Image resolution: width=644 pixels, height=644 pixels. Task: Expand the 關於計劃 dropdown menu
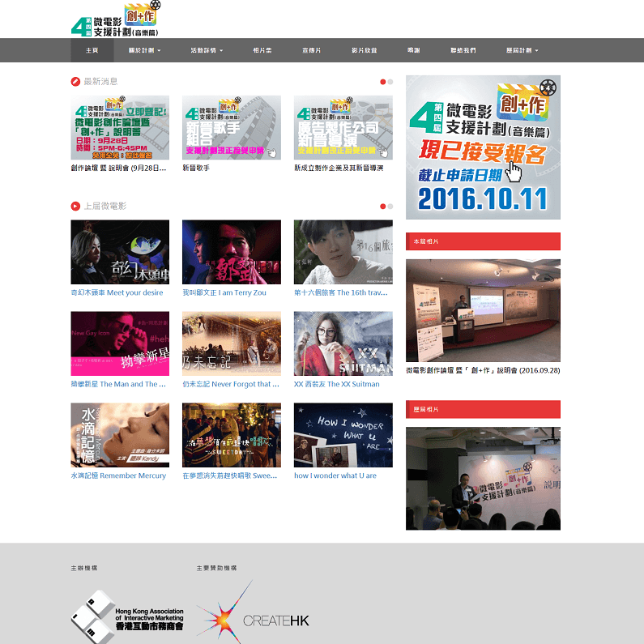click(x=144, y=50)
